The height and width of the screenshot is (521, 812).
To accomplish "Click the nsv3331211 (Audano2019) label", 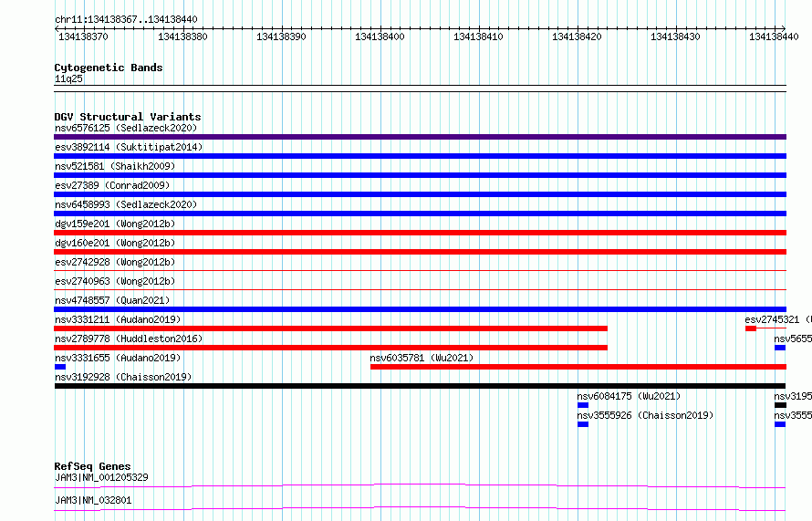I will click(118, 319).
